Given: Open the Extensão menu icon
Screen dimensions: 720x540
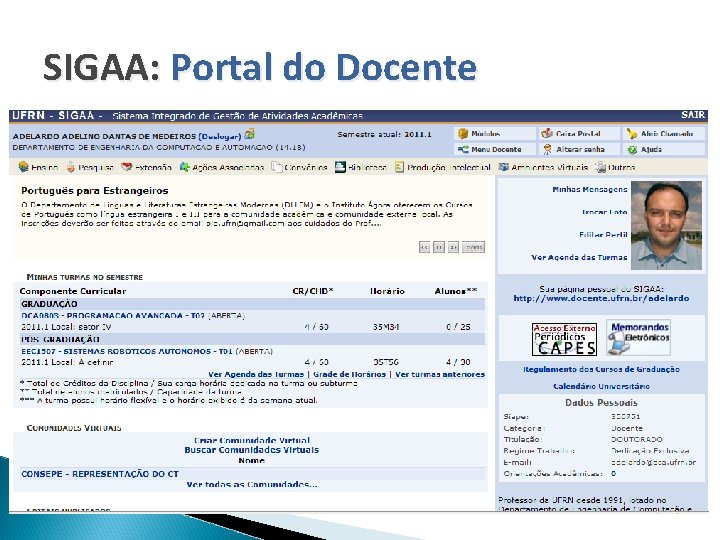Looking at the screenshot, I should click(x=127, y=167).
